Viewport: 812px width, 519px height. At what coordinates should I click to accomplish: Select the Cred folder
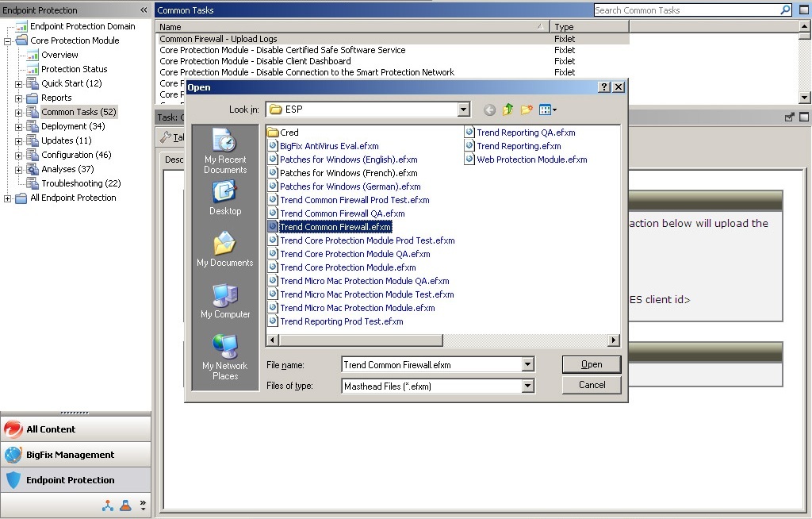[x=283, y=133]
